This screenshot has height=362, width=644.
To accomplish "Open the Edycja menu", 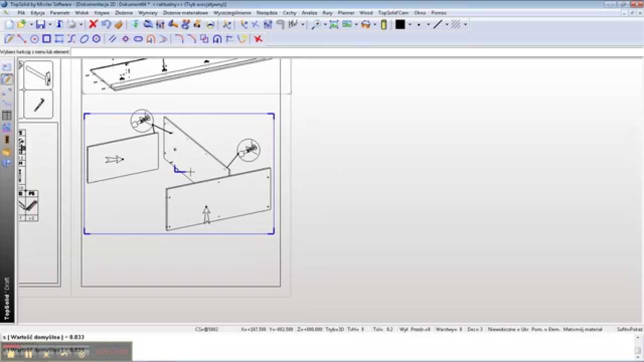I will (38, 13).
